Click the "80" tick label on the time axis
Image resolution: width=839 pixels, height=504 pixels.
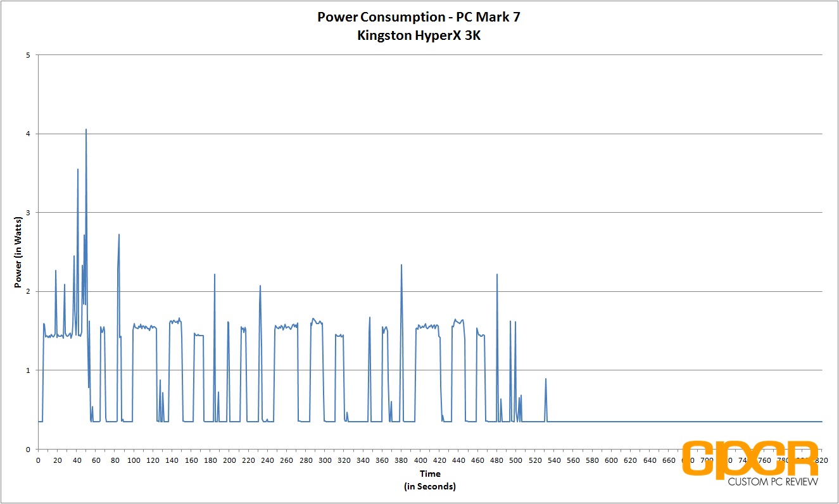(115, 460)
